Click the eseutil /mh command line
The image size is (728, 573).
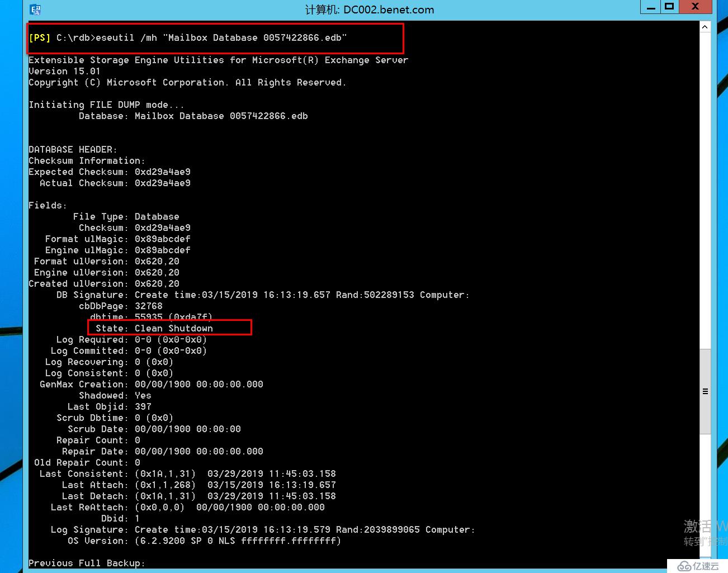[188, 38]
